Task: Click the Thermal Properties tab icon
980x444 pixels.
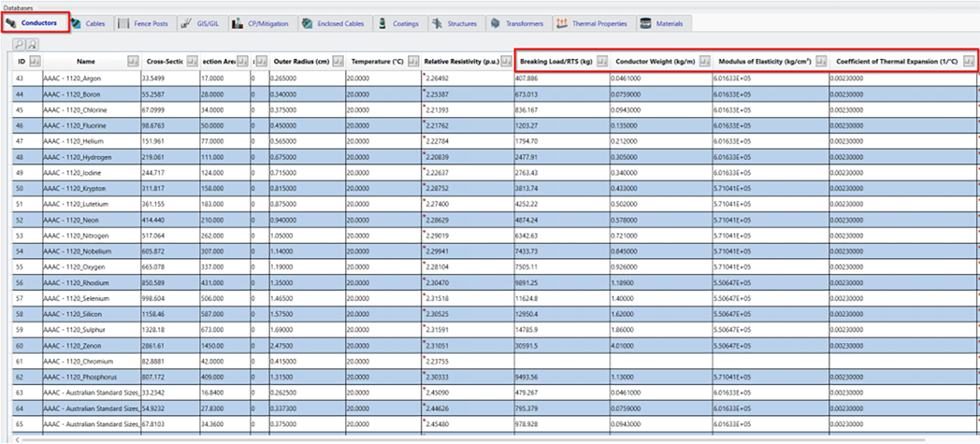Action: tap(562, 24)
